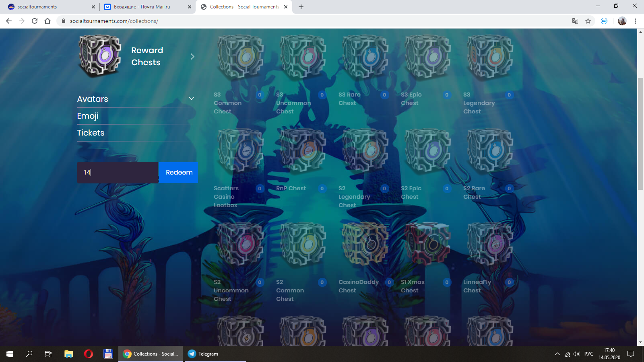Click the Reward Chests heading
Viewport: 644px width, 362px height.
coord(147,56)
